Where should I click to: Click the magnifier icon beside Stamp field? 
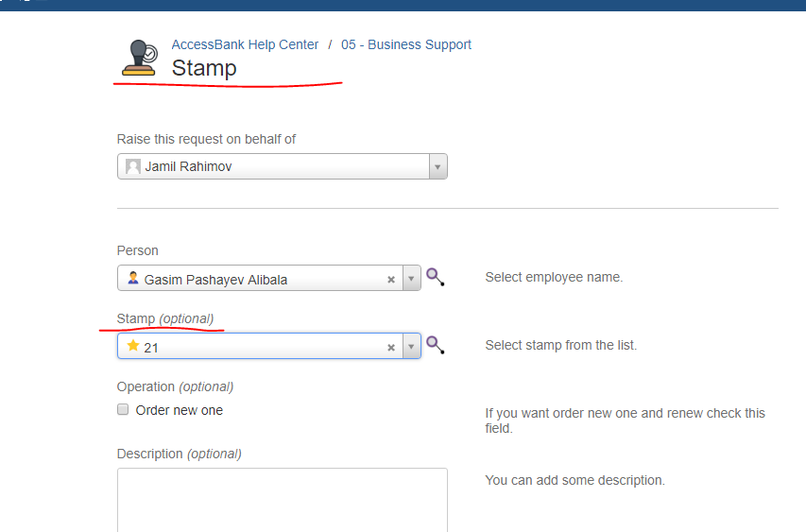(x=435, y=345)
